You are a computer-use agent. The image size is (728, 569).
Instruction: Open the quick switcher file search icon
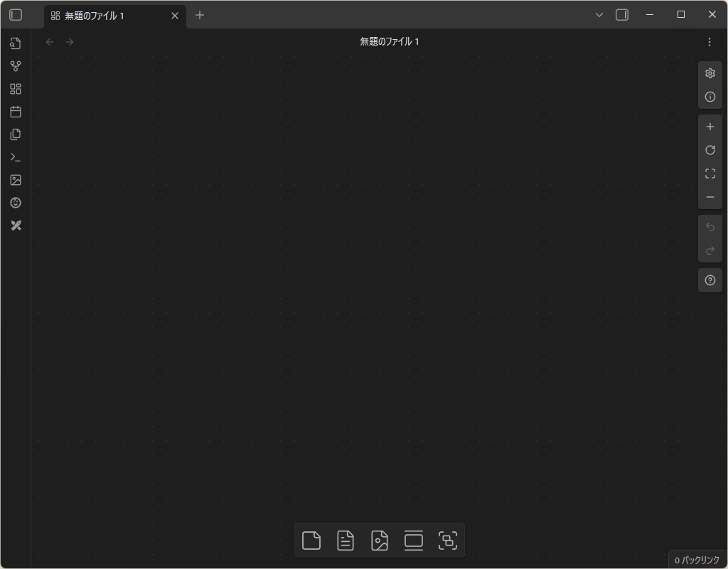[16, 43]
